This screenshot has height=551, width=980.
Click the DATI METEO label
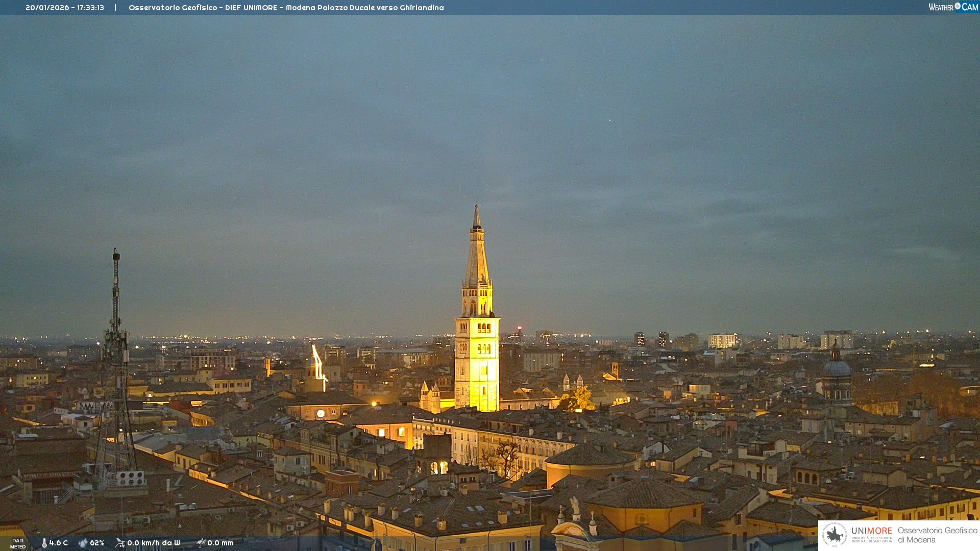(18, 543)
